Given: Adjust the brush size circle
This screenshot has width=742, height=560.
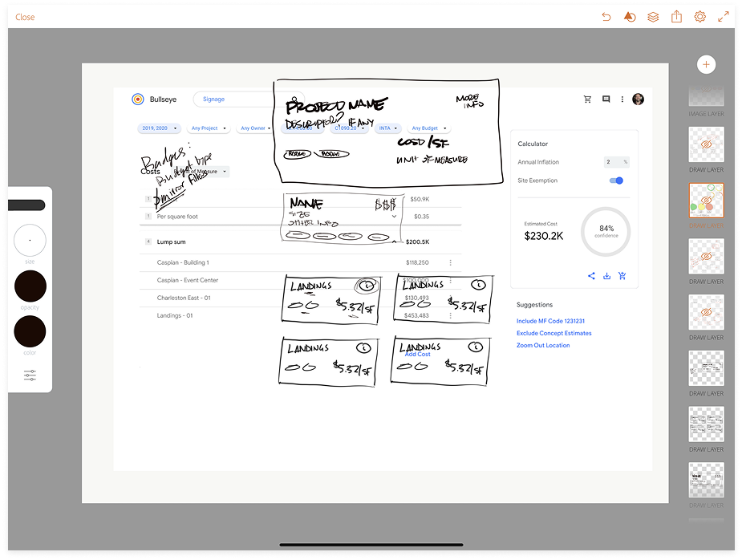Looking at the screenshot, I should [x=30, y=241].
